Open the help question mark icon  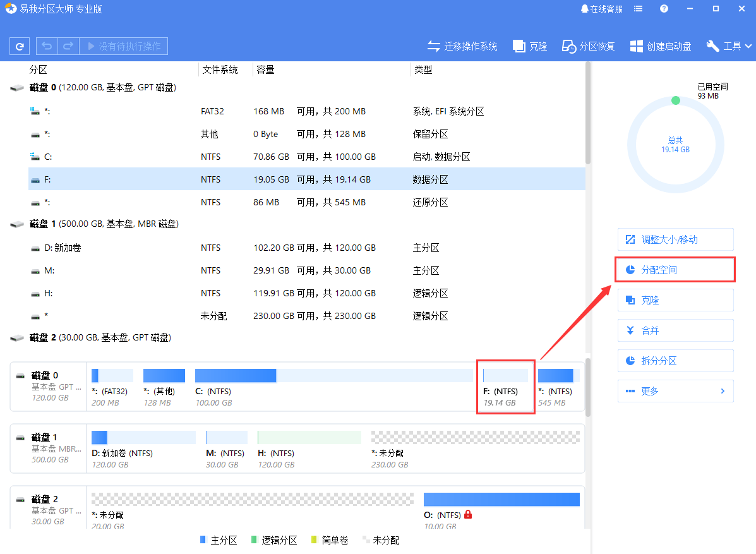click(x=664, y=9)
